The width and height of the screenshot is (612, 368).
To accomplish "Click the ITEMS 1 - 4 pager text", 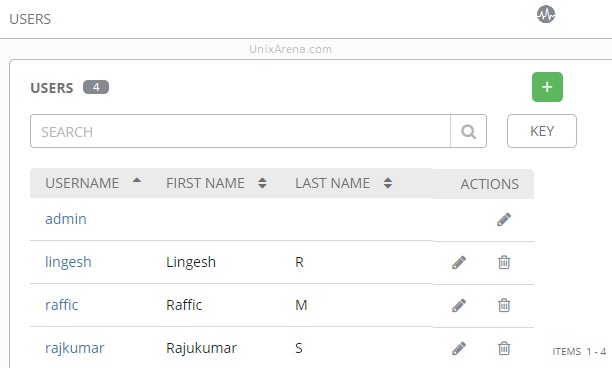I will click(x=579, y=352).
